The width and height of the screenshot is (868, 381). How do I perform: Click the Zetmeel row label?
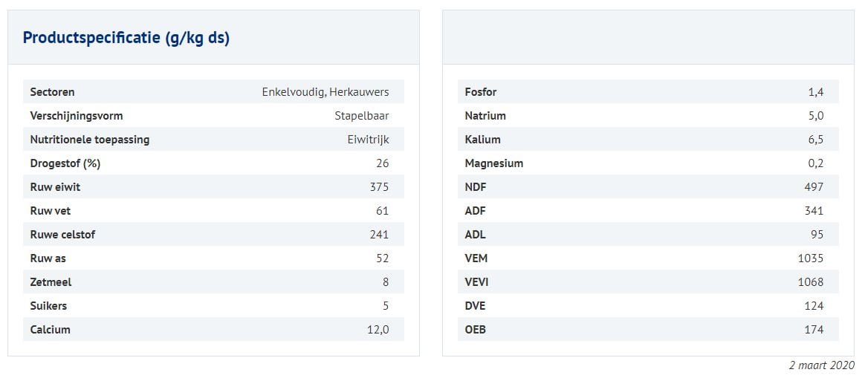(x=51, y=282)
